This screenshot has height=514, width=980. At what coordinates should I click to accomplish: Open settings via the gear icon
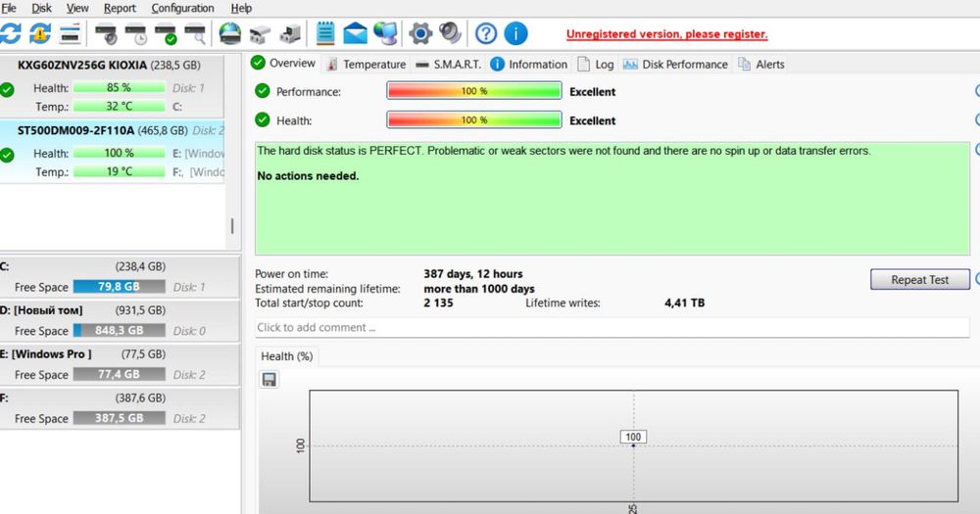coord(420,33)
